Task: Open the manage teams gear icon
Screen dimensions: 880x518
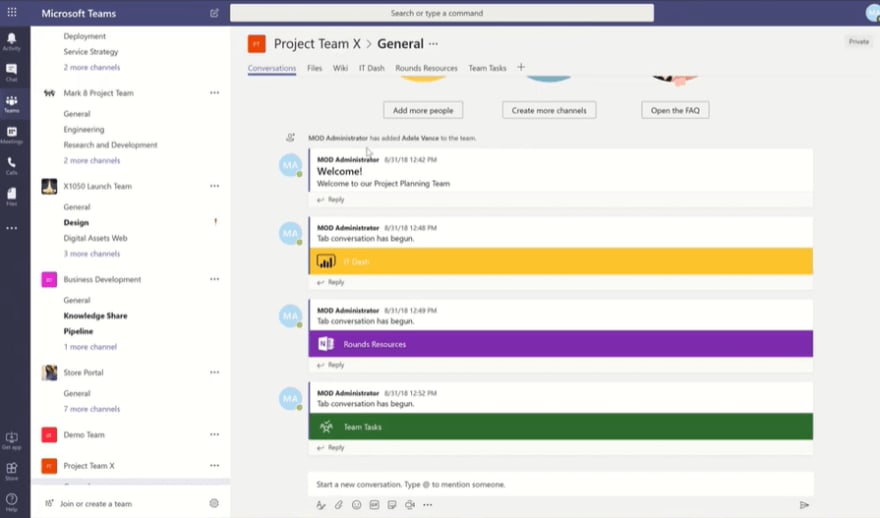Action: tap(214, 503)
